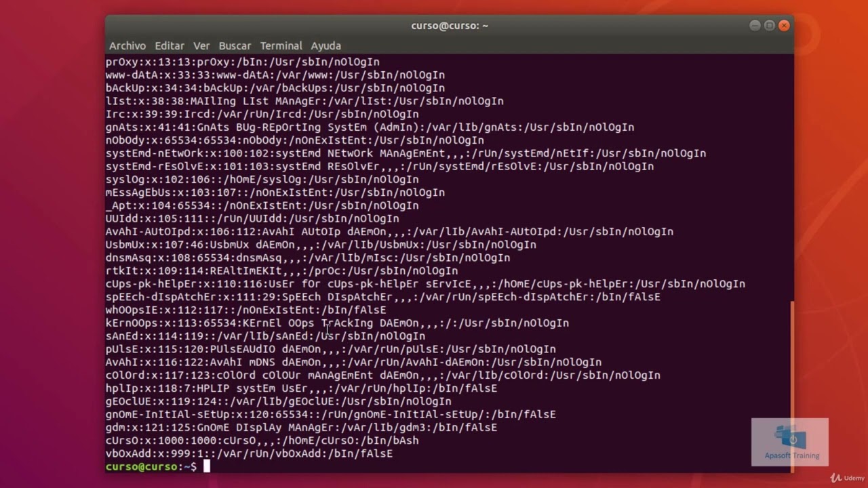Click the vbOxAdd:x:999:1 line
The height and width of the screenshot is (488, 868).
[250, 453]
